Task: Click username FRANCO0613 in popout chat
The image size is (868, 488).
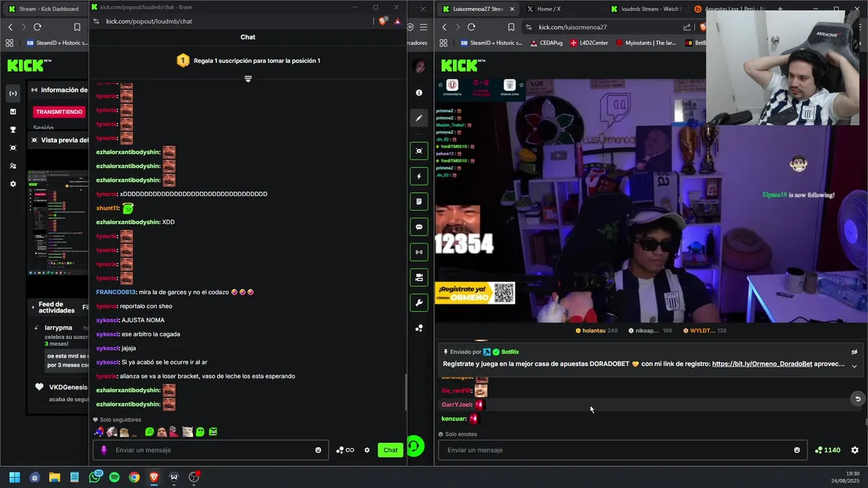Action: click(x=115, y=292)
